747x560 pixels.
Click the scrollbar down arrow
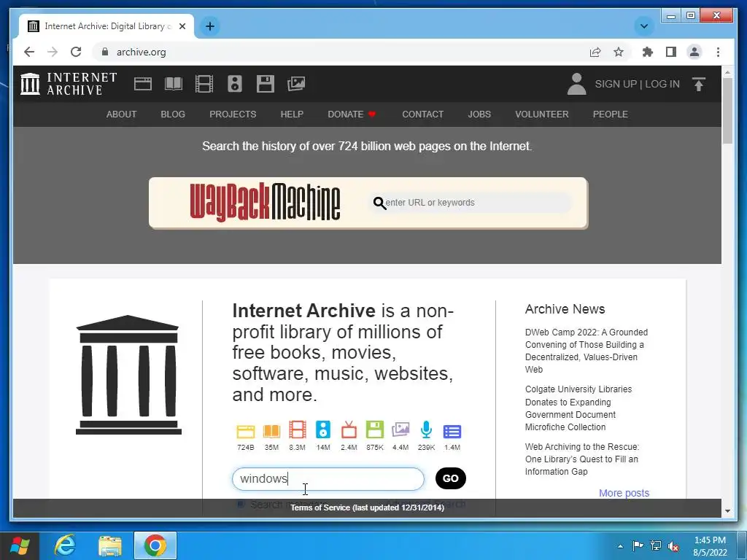(727, 511)
